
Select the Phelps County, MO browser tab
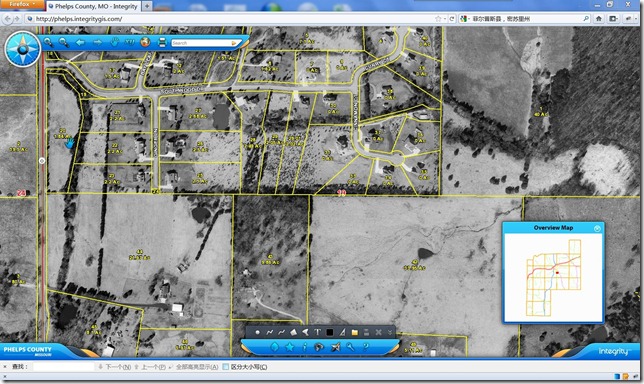(93, 6)
